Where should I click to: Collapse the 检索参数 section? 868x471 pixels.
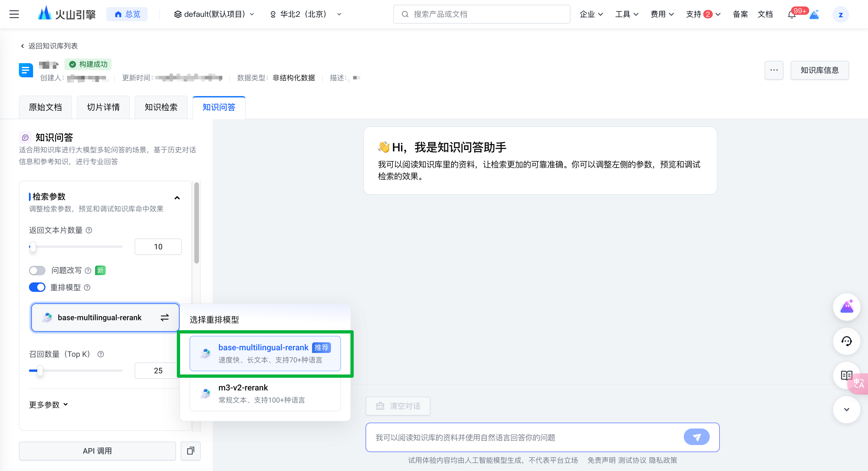click(177, 198)
